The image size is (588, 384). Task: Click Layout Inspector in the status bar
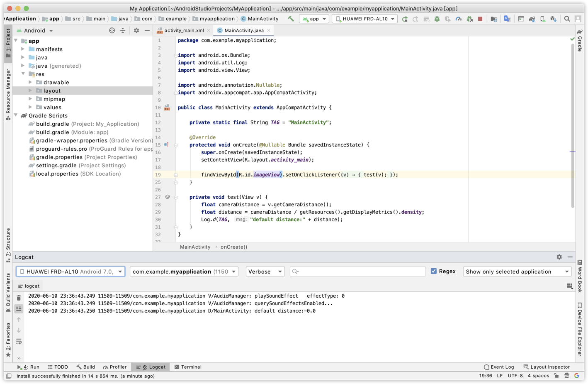[547, 367]
